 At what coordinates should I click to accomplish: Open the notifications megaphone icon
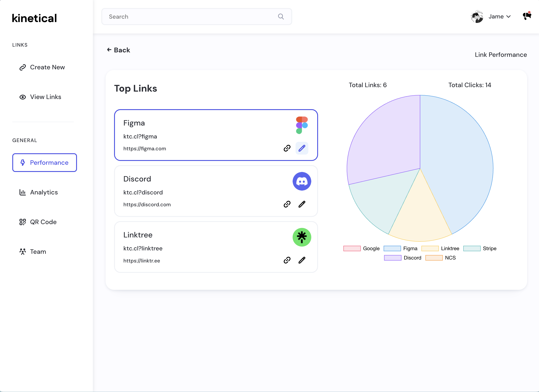pos(527,16)
